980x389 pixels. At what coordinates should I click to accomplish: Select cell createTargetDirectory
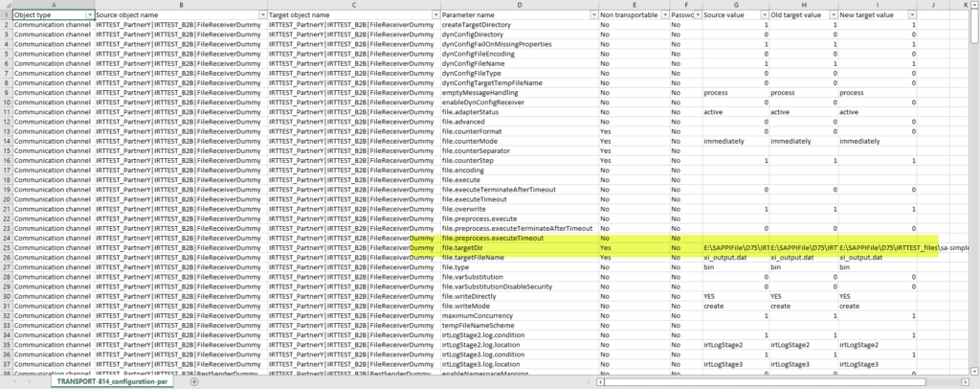(x=520, y=24)
